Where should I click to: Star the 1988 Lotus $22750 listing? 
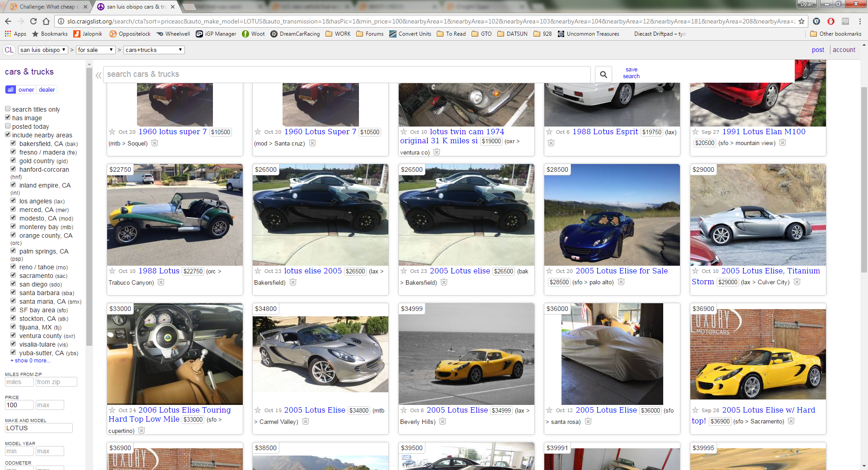pyautogui.click(x=112, y=271)
